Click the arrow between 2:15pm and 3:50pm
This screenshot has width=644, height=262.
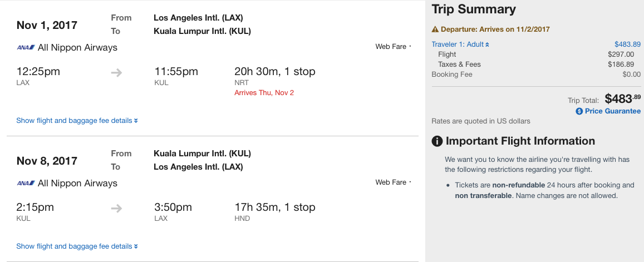point(116,208)
